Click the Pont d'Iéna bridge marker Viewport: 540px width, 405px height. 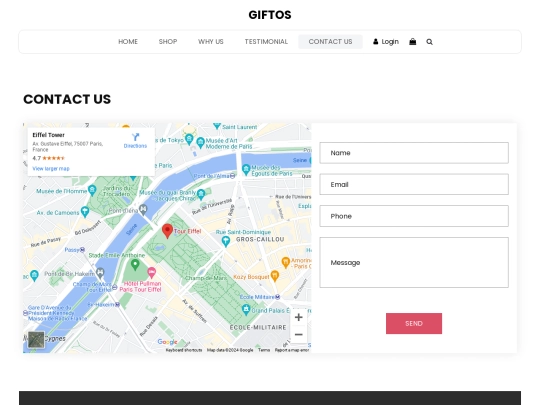[x=143, y=209]
